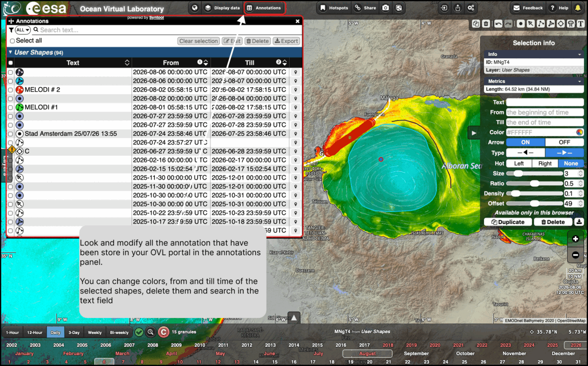Collapse the User Shapes group
588x366 pixels.
coord(11,52)
